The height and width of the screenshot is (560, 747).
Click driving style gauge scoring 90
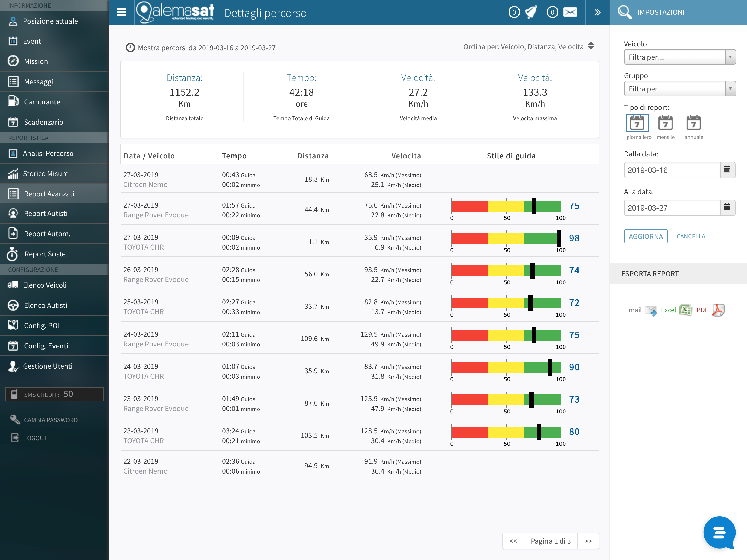pos(506,367)
